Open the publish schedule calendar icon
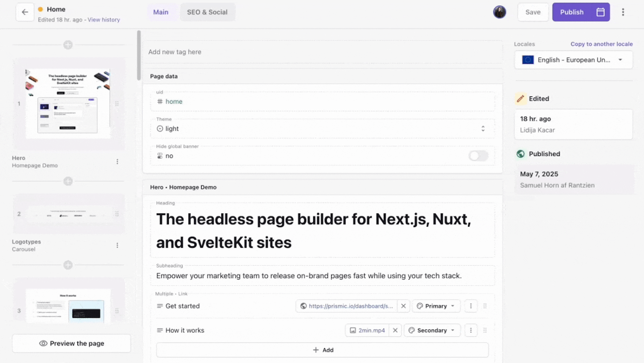Image resolution: width=644 pixels, height=363 pixels. click(x=600, y=12)
